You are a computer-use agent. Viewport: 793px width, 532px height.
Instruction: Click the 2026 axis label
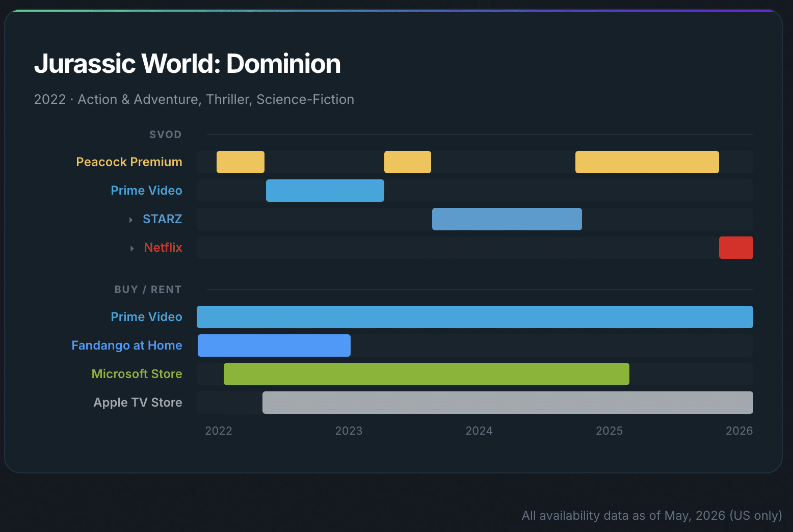pos(739,431)
